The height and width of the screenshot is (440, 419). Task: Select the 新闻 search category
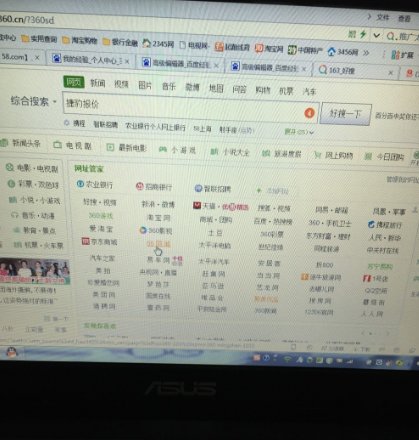98,83
